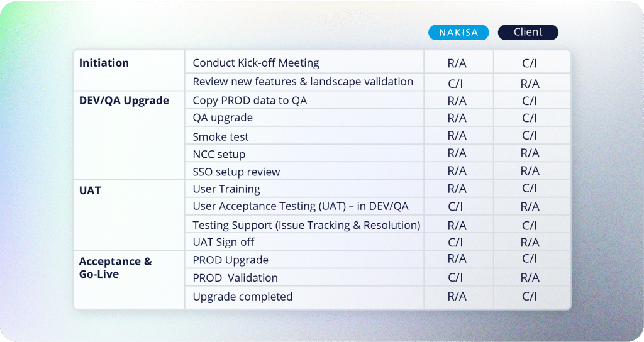Click the Client badge
The height and width of the screenshot is (342, 644).
coord(528,33)
